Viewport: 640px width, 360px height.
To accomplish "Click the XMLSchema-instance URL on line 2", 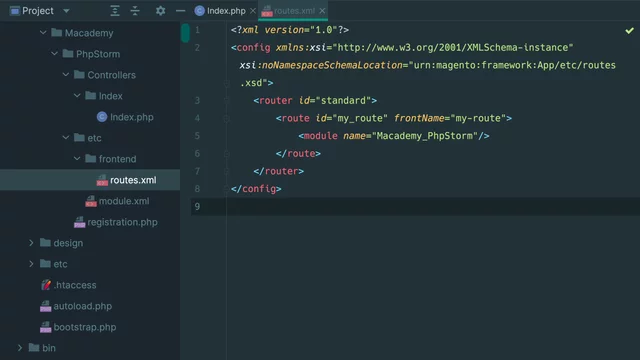I will [x=453, y=48].
